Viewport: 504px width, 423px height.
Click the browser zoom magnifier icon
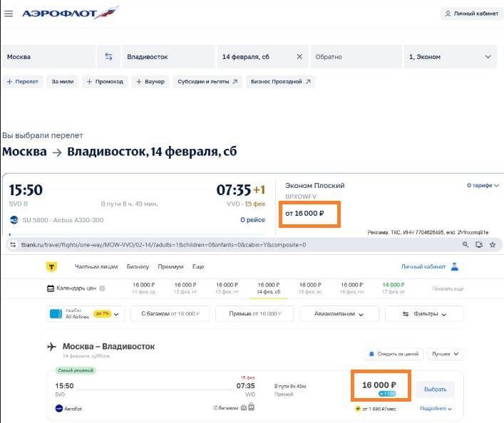(x=466, y=244)
